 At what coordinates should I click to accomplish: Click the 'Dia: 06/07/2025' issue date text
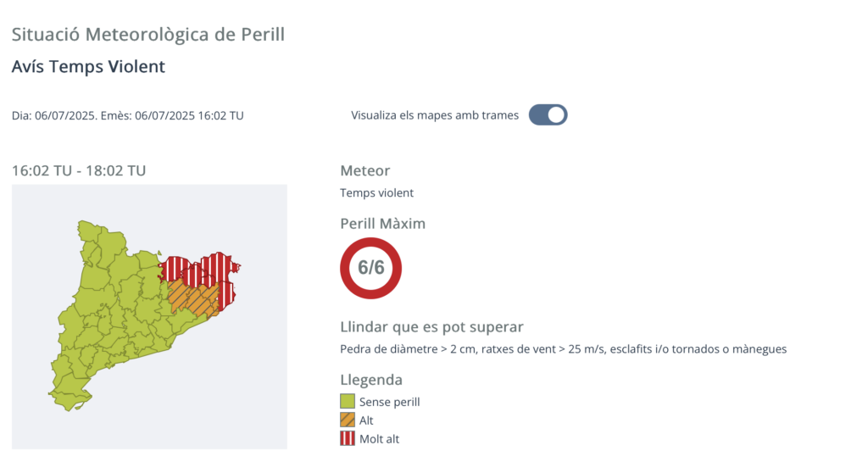point(54,116)
